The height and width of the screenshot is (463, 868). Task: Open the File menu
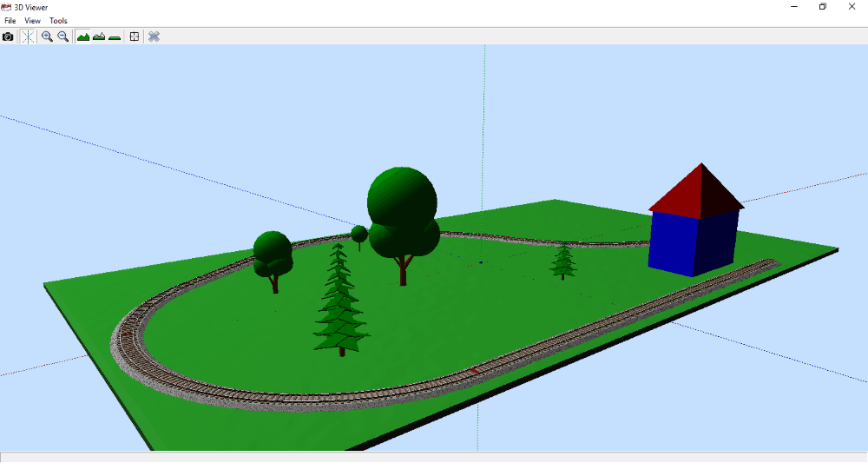point(10,21)
